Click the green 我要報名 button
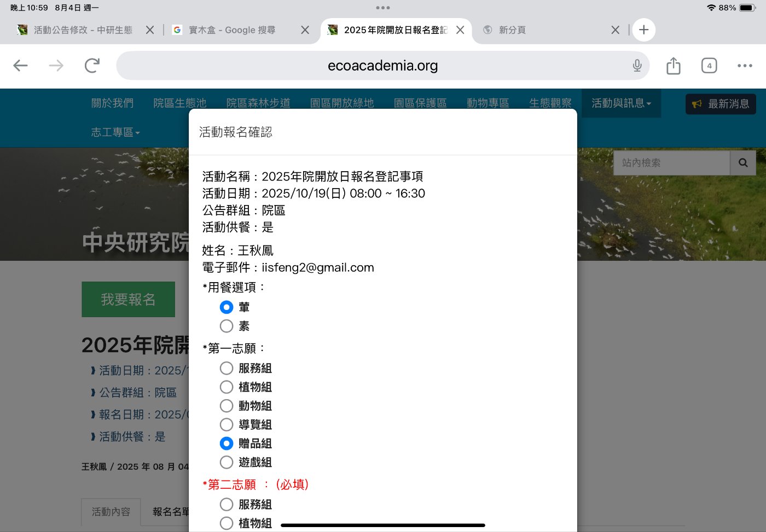This screenshot has height=532, width=766. coord(128,300)
